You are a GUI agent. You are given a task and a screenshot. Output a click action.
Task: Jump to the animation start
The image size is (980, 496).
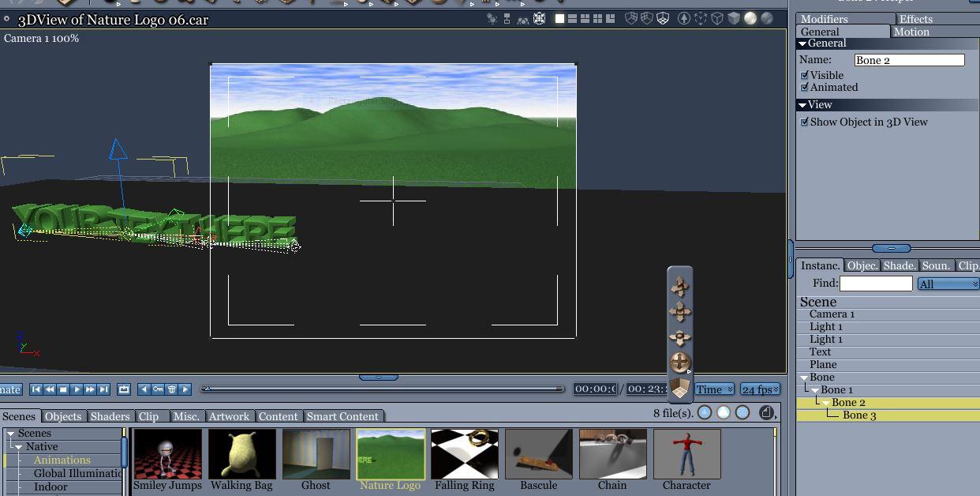point(36,389)
